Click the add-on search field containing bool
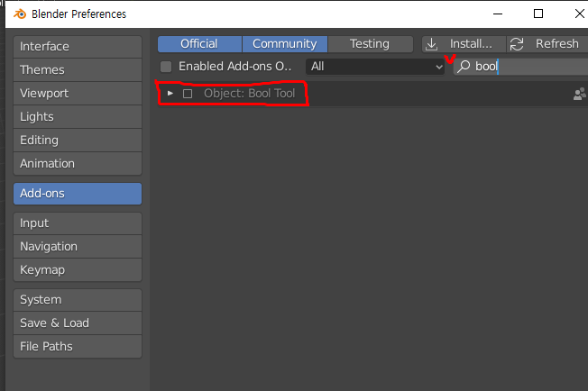 (521, 67)
